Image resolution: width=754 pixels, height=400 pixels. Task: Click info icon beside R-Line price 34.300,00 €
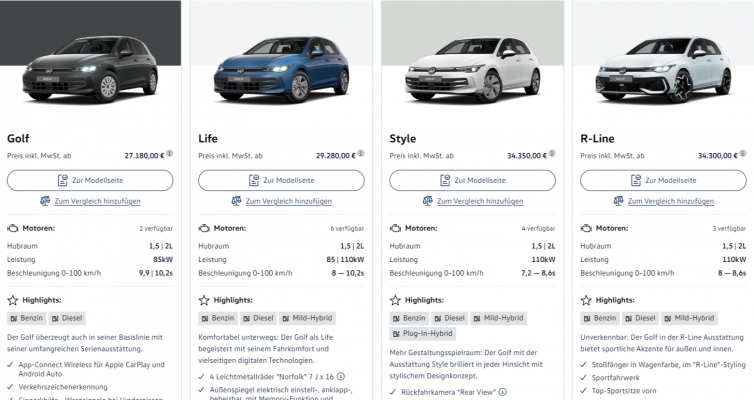tap(743, 154)
